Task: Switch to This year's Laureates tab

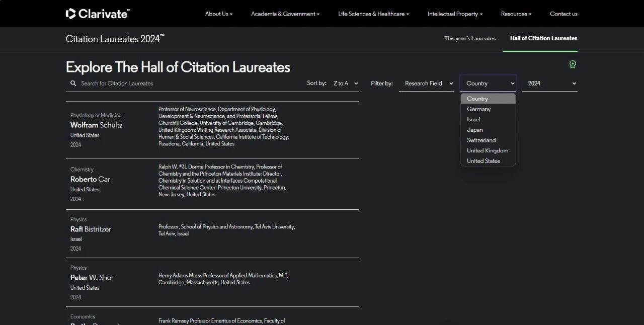Action: click(x=469, y=39)
